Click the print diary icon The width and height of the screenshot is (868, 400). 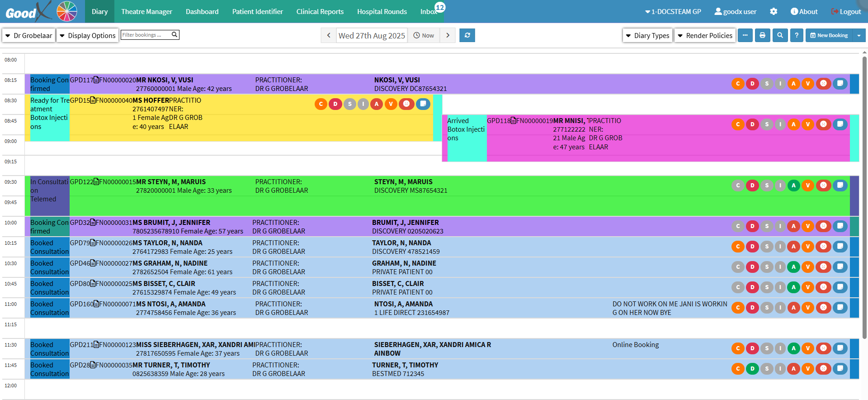click(x=762, y=35)
